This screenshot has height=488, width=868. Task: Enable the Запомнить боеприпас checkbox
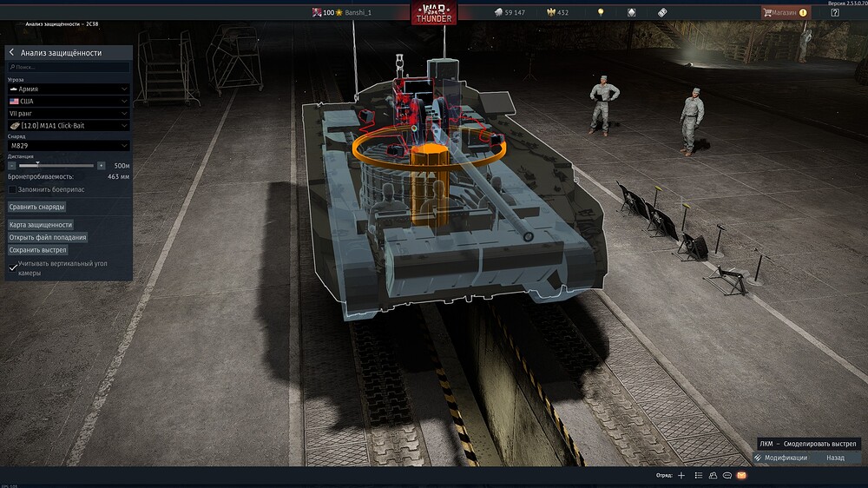[x=12, y=189]
